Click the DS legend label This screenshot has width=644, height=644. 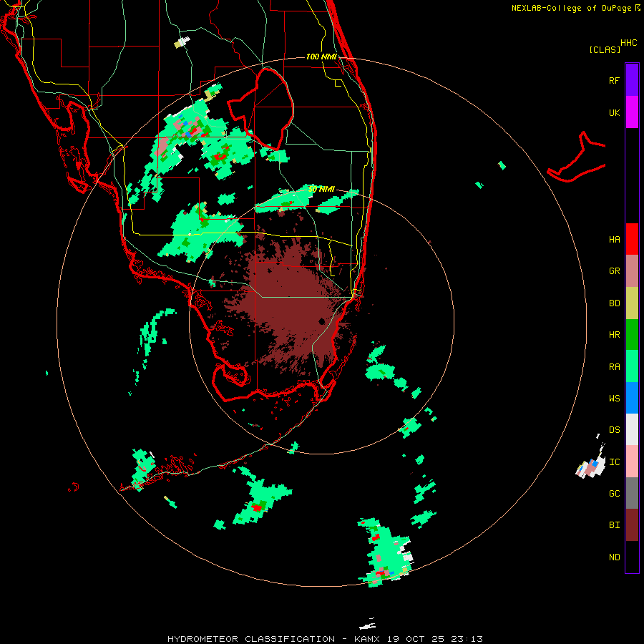pyautogui.click(x=615, y=430)
